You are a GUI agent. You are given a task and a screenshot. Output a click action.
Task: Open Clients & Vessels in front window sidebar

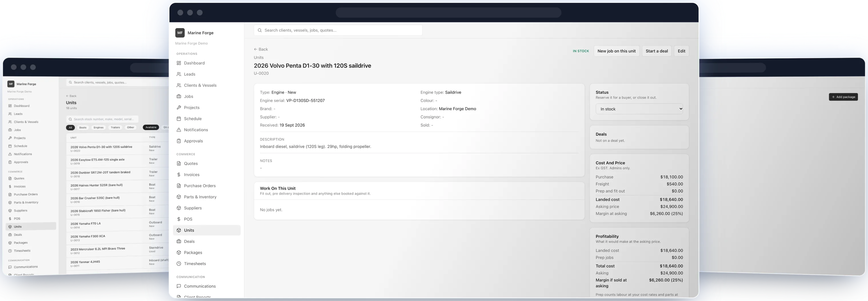click(200, 85)
